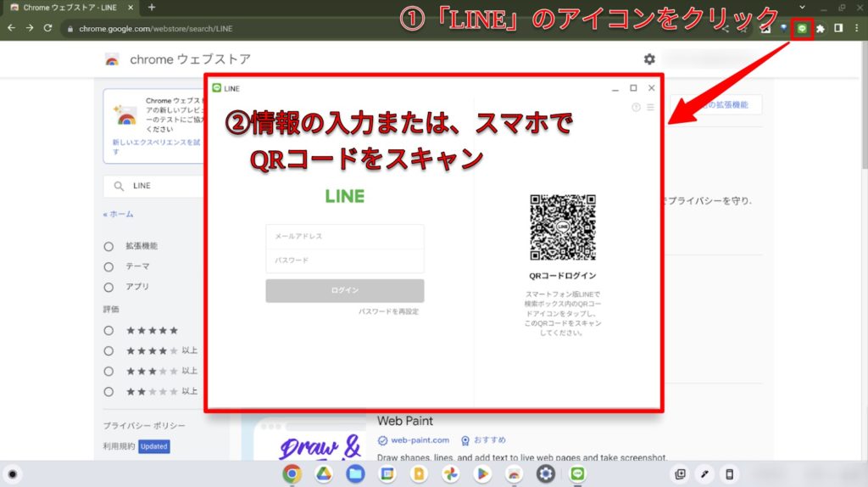Choose the five-star rating filter
868x487 pixels.
tap(108, 331)
